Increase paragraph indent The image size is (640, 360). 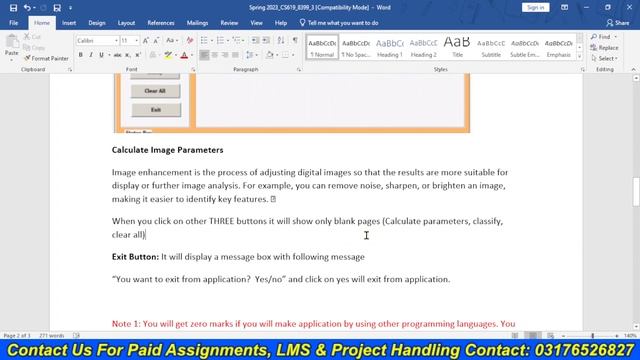point(266,40)
